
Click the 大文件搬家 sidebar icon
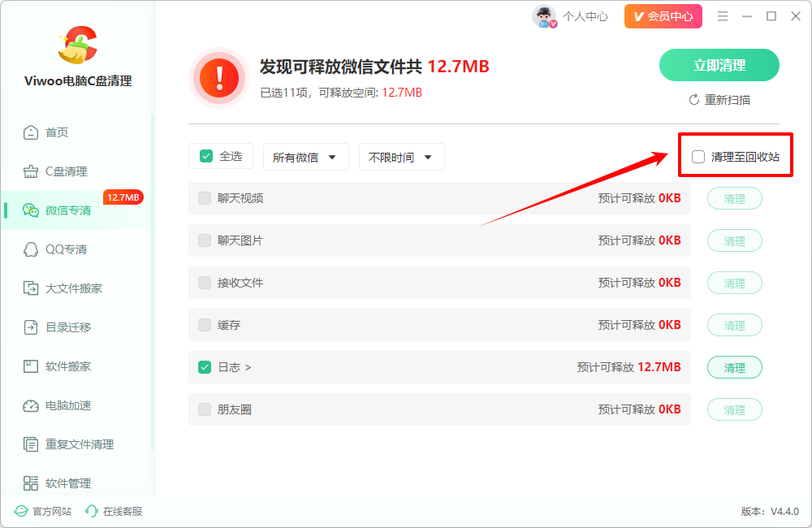[31, 288]
